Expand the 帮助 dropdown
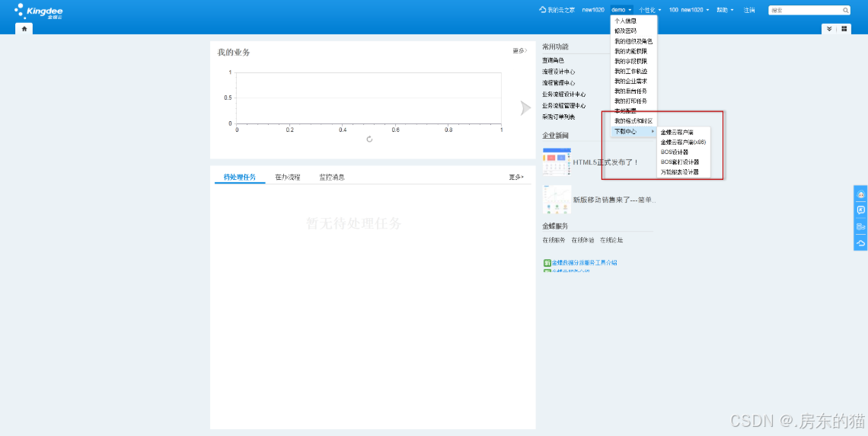This screenshot has height=436, width=868. 725,10
